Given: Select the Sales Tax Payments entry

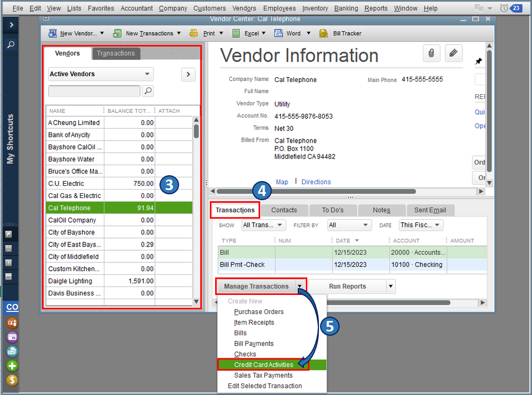Looking at the screenshot, I should (272, 375).
